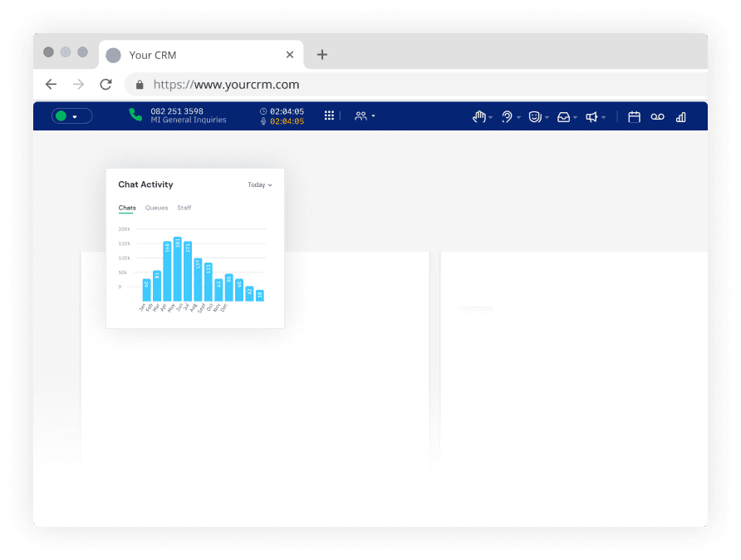Go back using browser back arrow
Viewport: 741px width, 560px height.
[x=52, y=85]
